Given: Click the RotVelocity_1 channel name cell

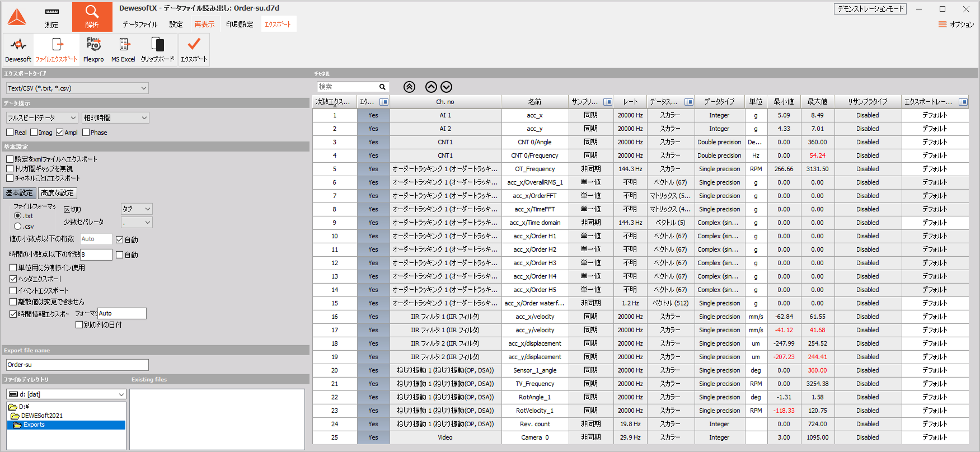Looking at the screenshot, I should (x=535, y=411).
